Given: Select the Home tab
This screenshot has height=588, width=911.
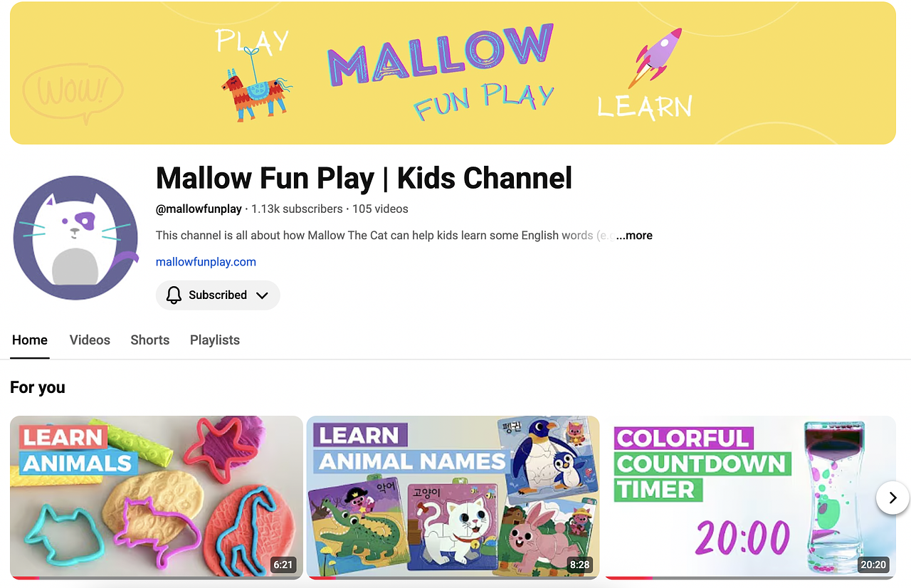Looking at the screenshot, I should pyautogui.click(x=30, y=340).
